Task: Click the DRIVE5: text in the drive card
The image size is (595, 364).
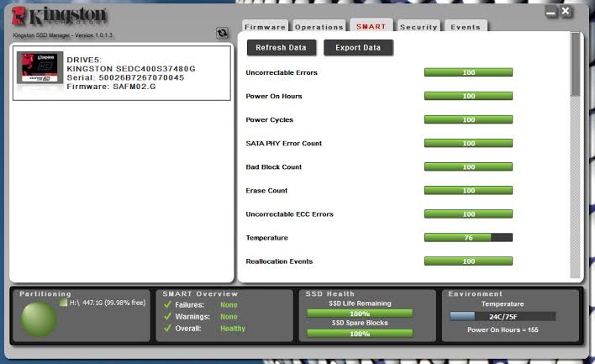Action: [84, 60]
